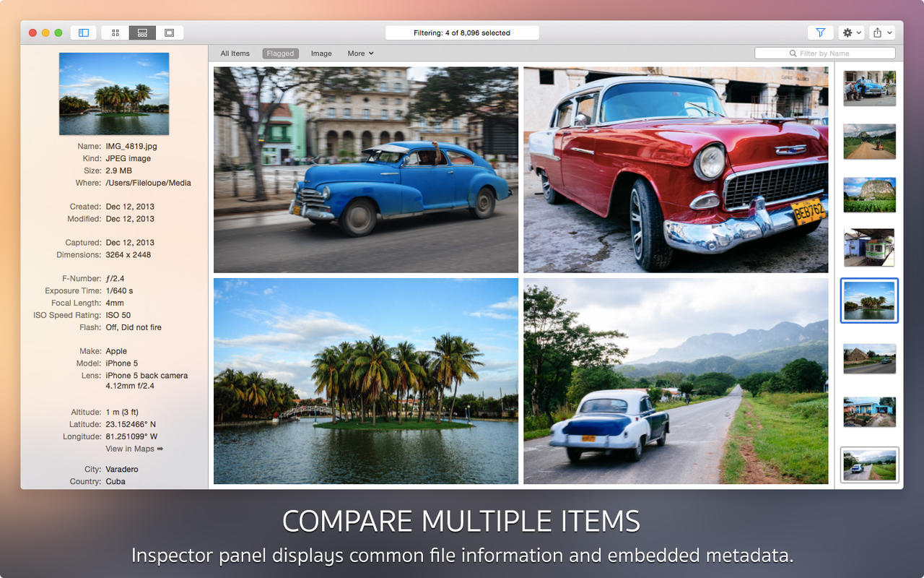Click the magnifier icon in the search field
924x578 pixels.
pos(793,53)
